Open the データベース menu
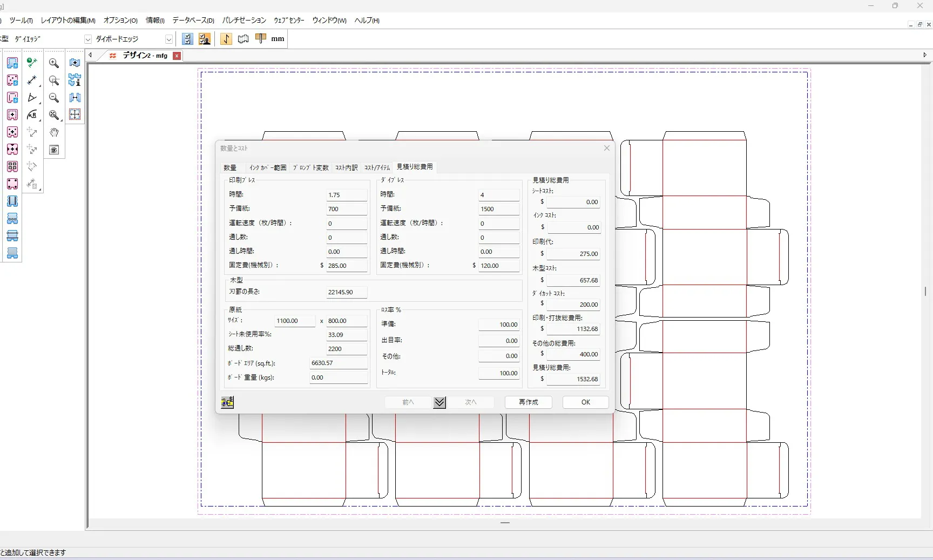 tap(193, 21)
